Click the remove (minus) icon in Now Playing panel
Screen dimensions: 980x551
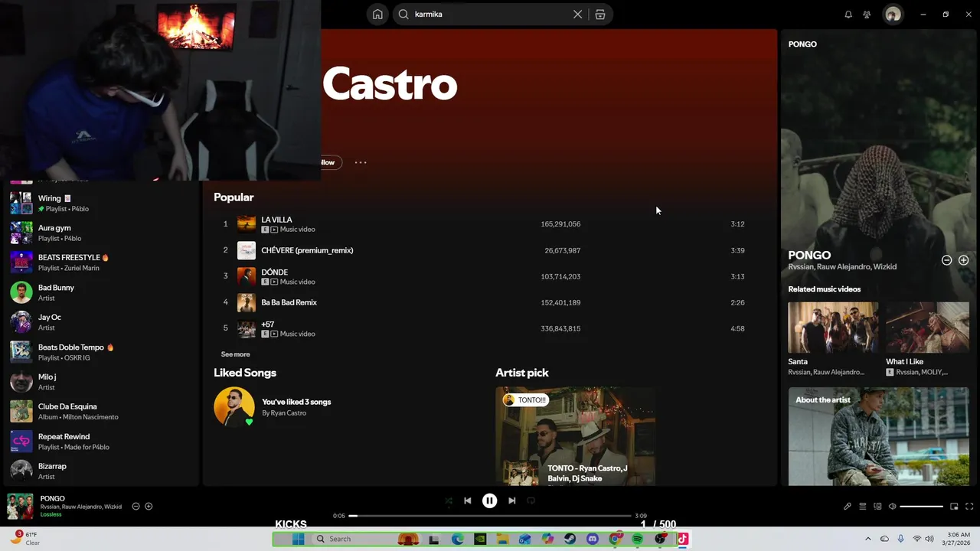946,260
